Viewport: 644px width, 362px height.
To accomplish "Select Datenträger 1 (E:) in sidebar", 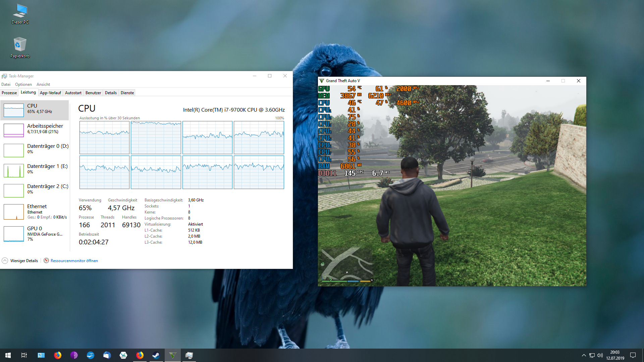I will point(35,170).
